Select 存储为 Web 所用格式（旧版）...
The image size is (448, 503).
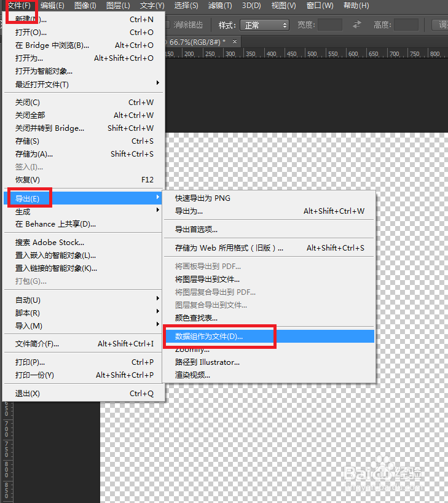pyautogui.click(x=269, y=248)
